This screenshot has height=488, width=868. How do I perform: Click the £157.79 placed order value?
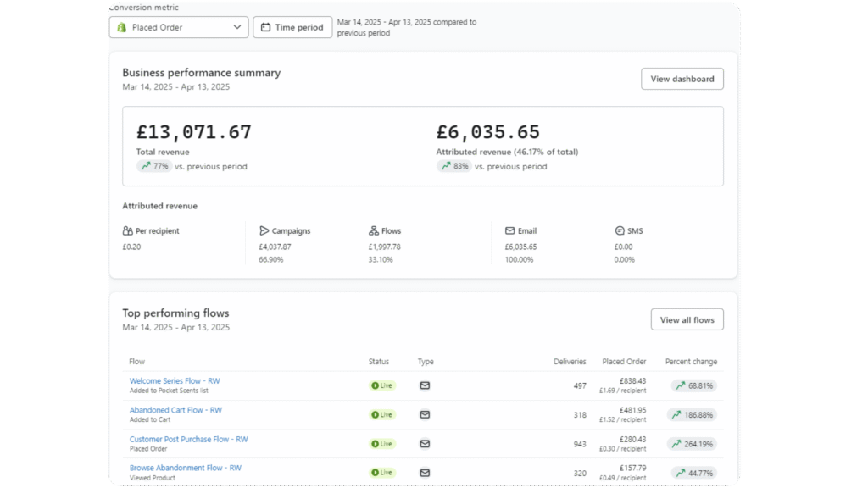[632, 468]
